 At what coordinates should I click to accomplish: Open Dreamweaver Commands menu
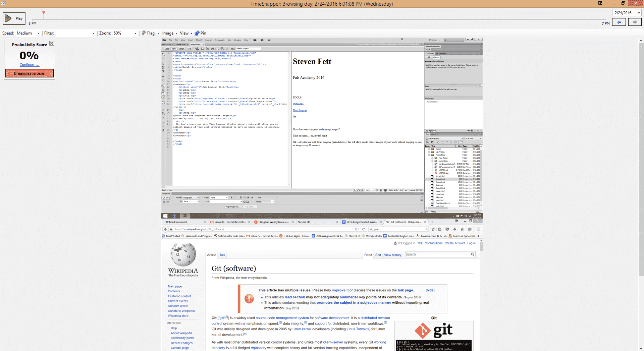[219, 40]
